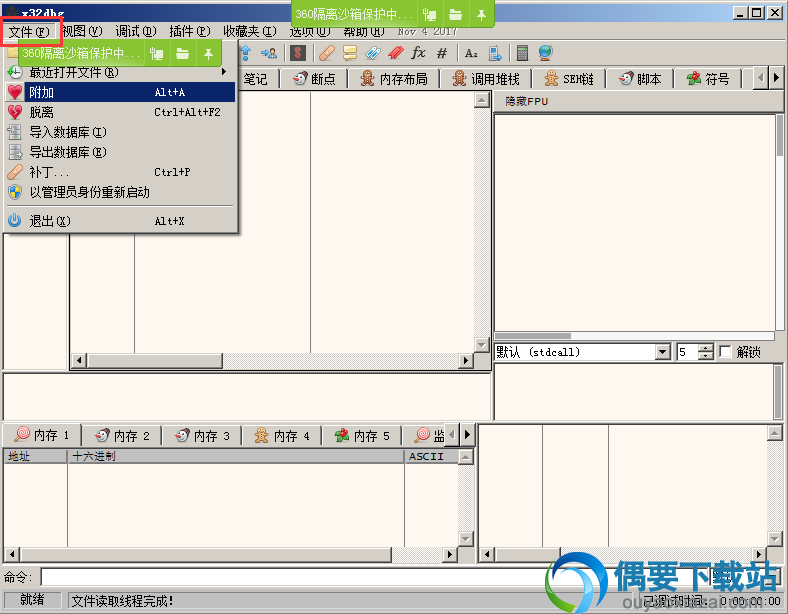Click the folder icon in title-bar 360 sandbox bar

coord(455,15)
